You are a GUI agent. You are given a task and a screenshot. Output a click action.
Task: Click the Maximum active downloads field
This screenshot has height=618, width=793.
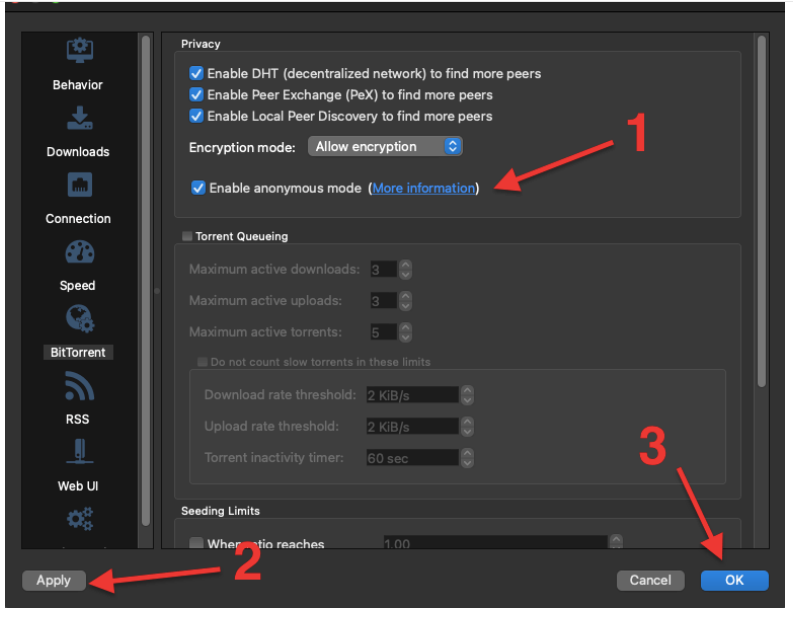(x=384, y=270)
